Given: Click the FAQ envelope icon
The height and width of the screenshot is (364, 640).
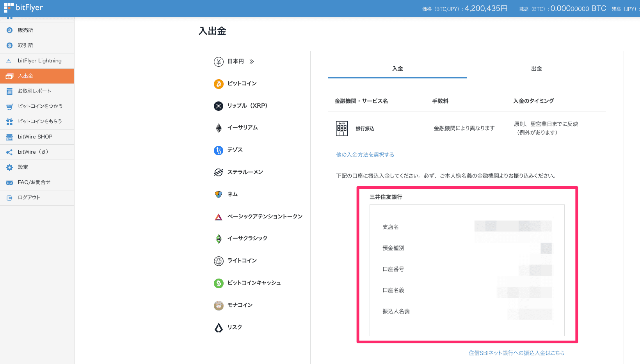Looking at the screenshot, I should (x=9, y=183).
